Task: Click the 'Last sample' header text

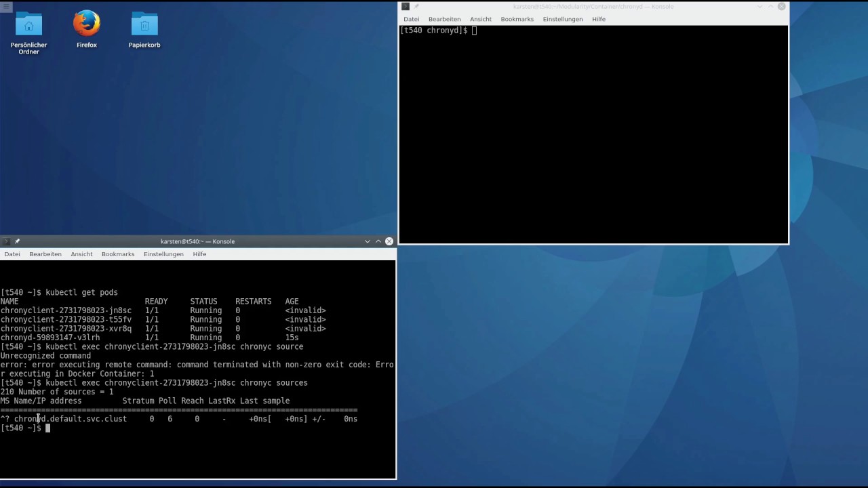Action: 264,401
